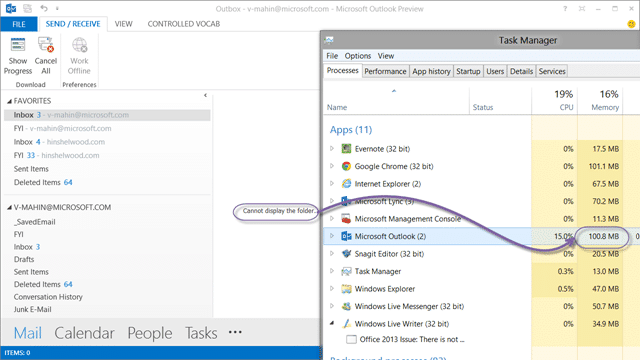Click Snagit Editor icon in process list
Image resolution: width=640 pixels, height=360 pixels.
point(346,254)
